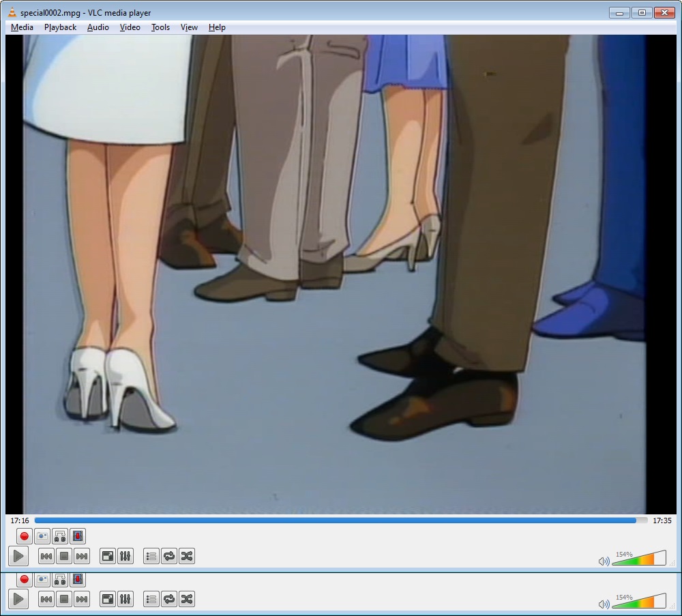This screenshot has width=682, height=616.
Task: Open the Playback menu
Action: pyautogui.click(x=60, y=27)
